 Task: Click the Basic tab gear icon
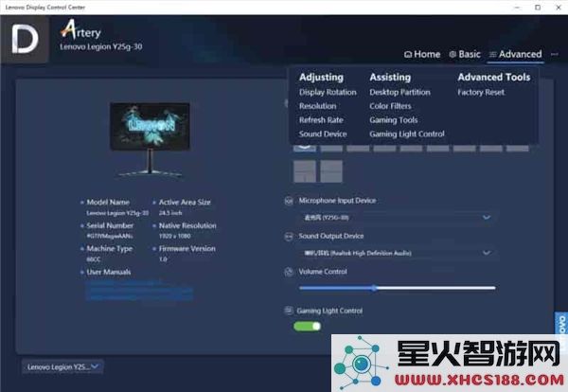click(453, 54)
